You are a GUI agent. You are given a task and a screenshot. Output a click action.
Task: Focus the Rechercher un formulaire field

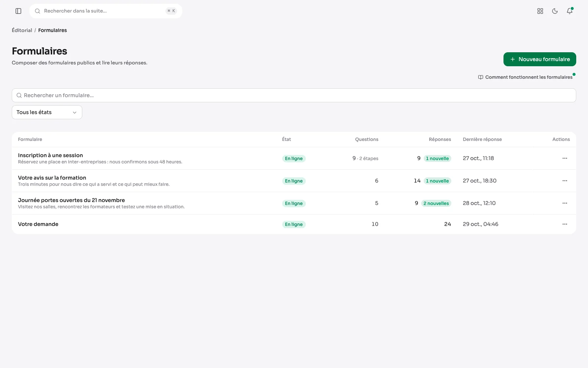pos(294,95)
